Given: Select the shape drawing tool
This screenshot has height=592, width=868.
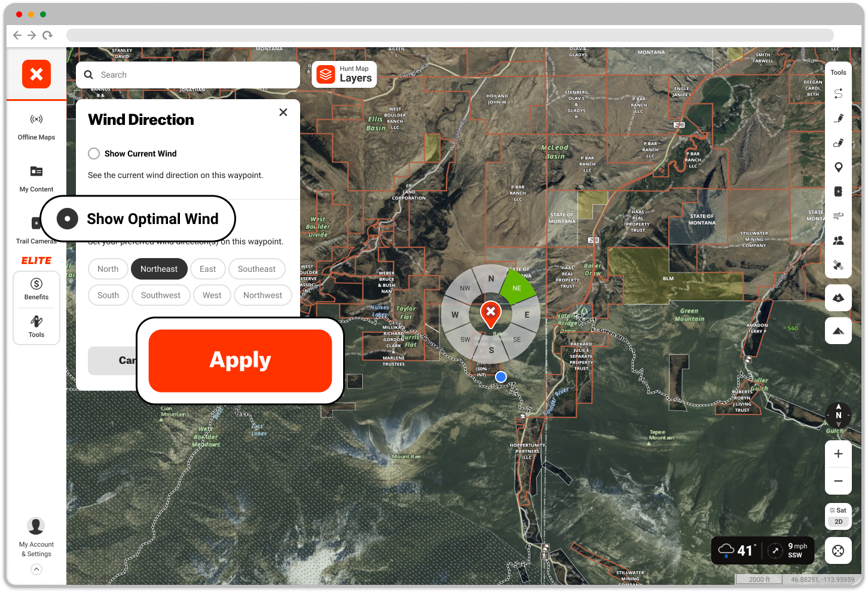Looking at the screenshot, I should click(838, 143).
